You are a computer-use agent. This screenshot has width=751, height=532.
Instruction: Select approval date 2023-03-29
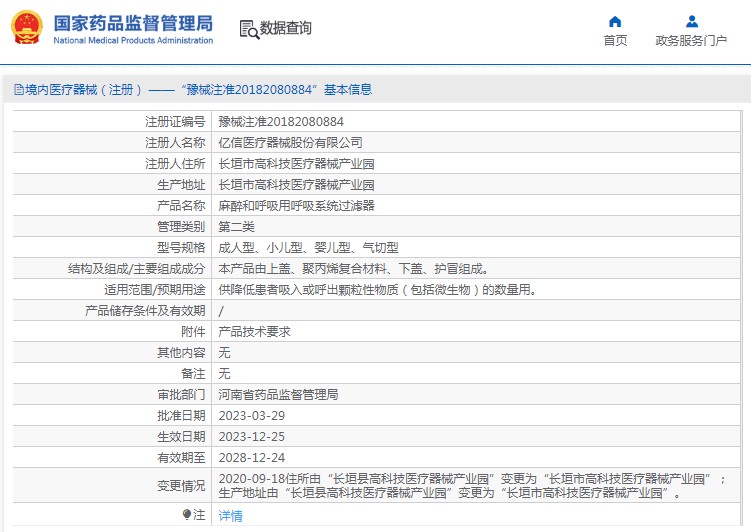point(251,416)
